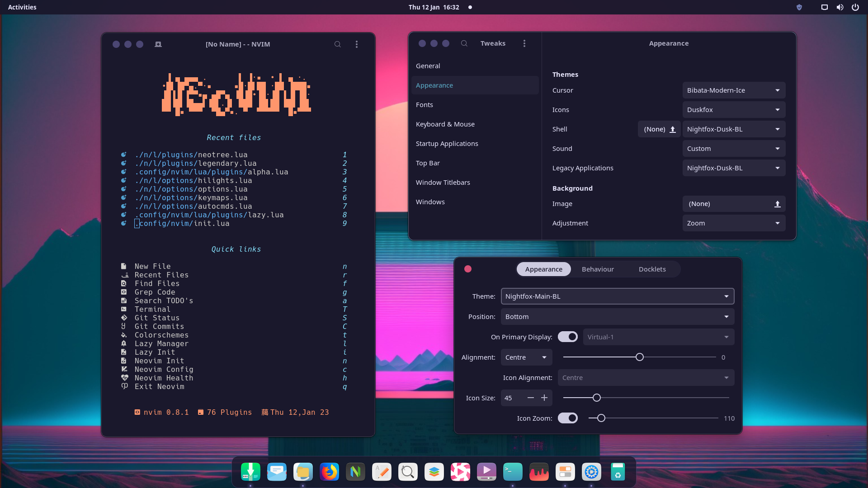Open the magnifier document viewer in dock
The image size is (868, 488).
point(408,472)
